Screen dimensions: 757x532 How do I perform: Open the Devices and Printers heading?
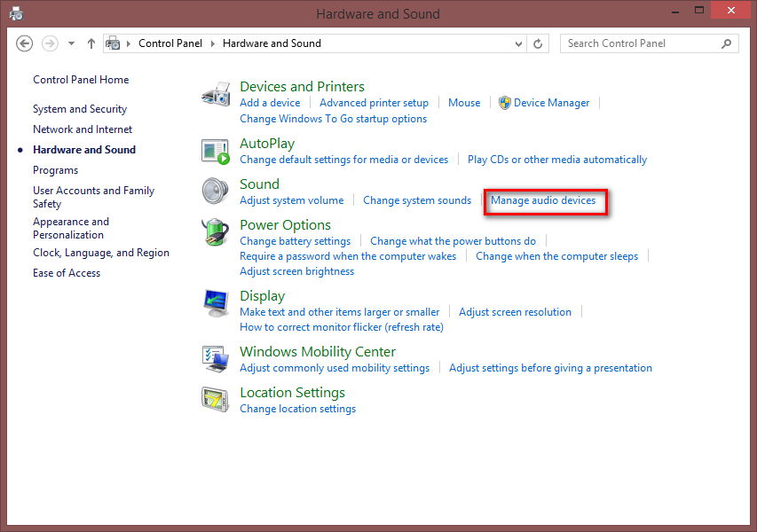303,86
